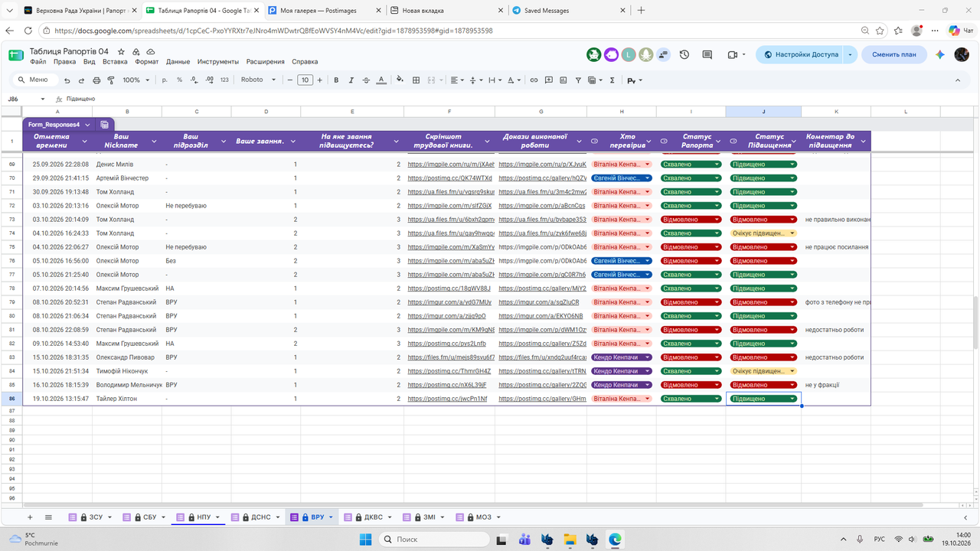Image resolution: width=980 pixels, height=551 pixels.
Task: Open the Данные menu
Action: pyautogui.click(x=178, y=62)
